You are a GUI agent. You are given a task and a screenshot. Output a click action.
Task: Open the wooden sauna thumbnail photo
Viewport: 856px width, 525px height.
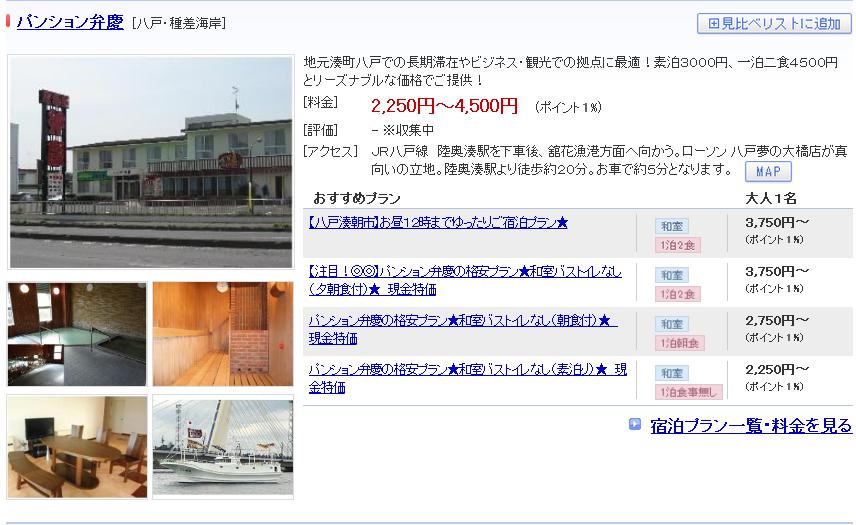point(223,333)
